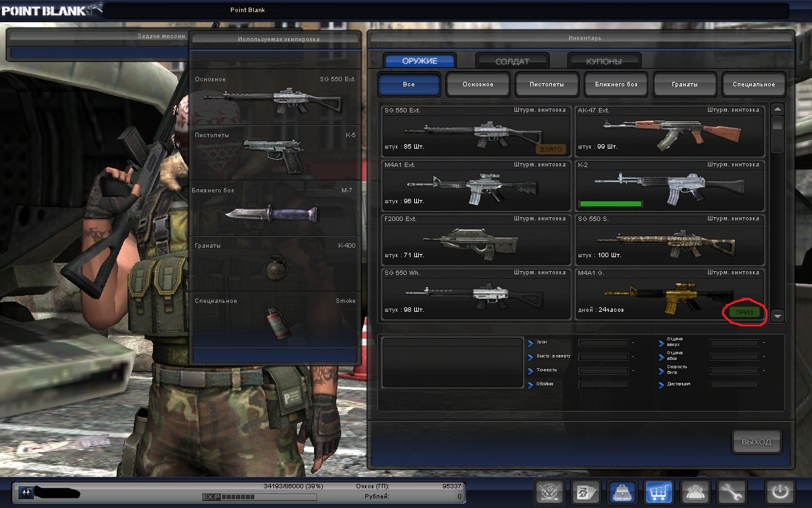Switch to the ОРУЖИЕ tab

pyautogui.click(x=419, y=61)
